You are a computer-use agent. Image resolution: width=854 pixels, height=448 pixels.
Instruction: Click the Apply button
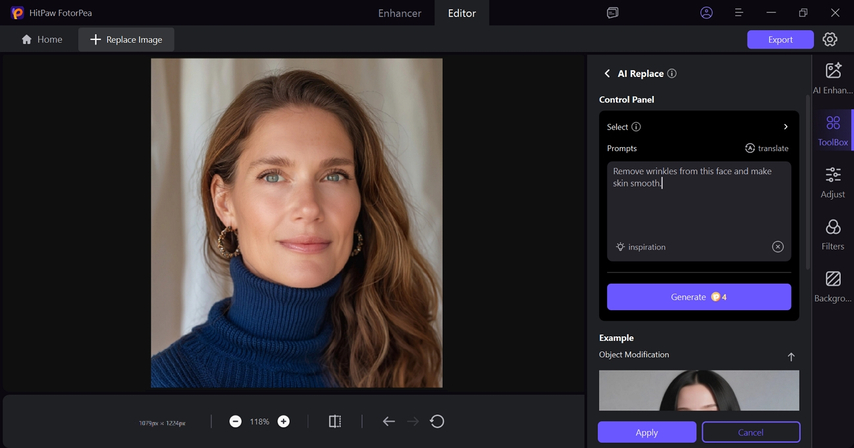click(x=647, y=432)
